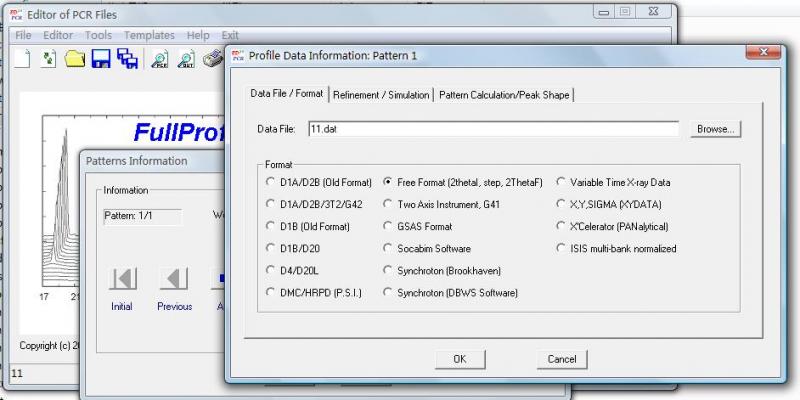The height and width of the screenshot is (400, 800).
Task: Cancel the Profile Data Information dialog
Action: click(x=562, y=359)
